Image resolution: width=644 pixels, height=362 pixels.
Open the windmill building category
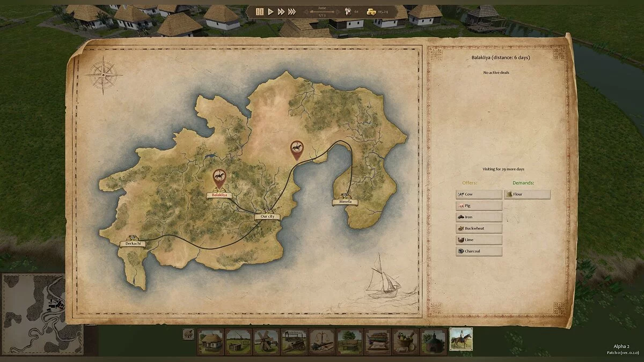coord(266,342)
